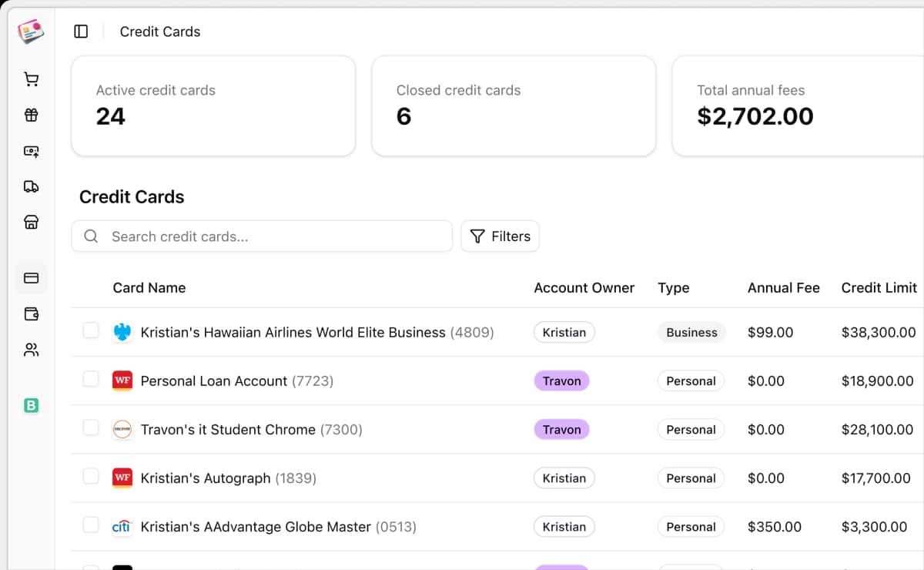Toggle the sidebar panel icon

(81, 32)
